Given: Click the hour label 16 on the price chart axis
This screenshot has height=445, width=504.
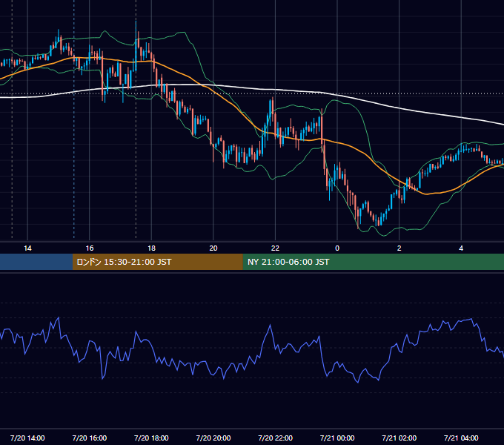Looking at the screenshot, I should (90, 248).
